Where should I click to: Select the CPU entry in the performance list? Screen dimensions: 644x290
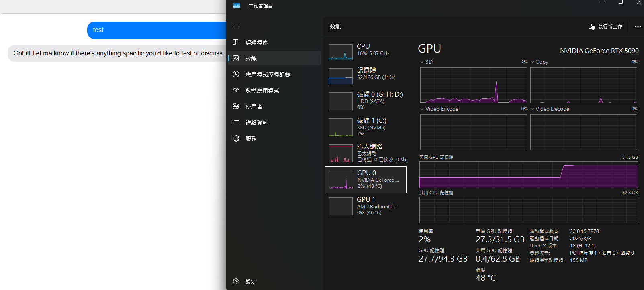click(366, 52)
